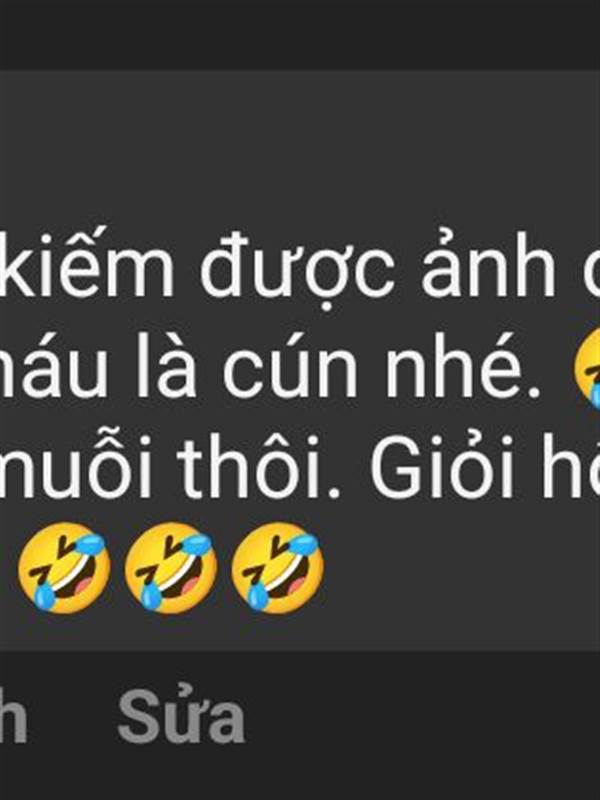Click the word 'nuỗi' in the comment
This screenshot has width=600, height=800.
tap(75, 466)
